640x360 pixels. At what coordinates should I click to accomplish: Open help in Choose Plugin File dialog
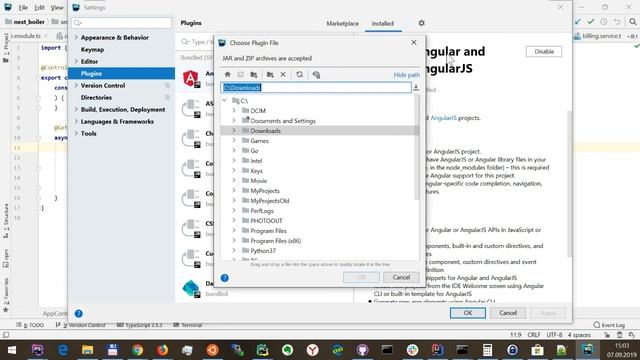coord(224,278)
